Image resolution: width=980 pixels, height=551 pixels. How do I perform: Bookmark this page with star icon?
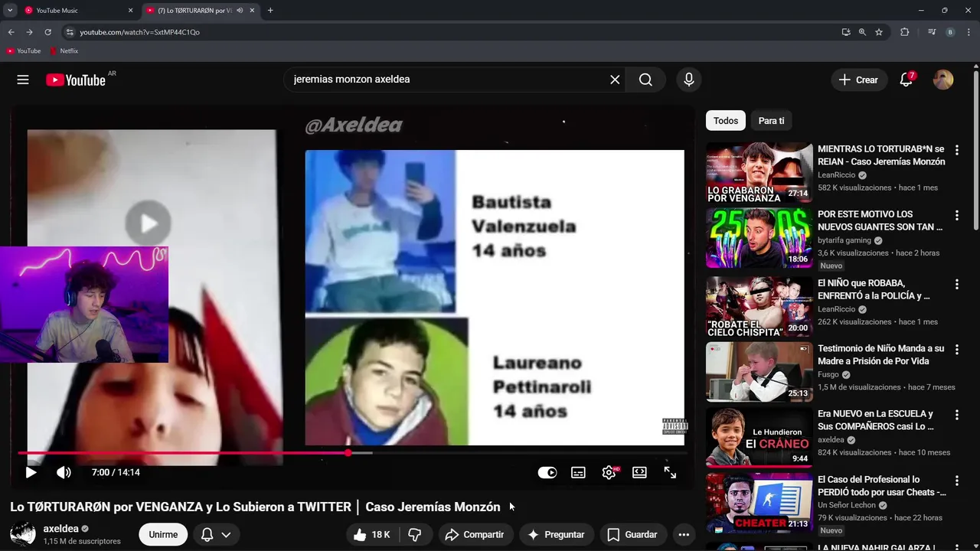tap(879, 32)
